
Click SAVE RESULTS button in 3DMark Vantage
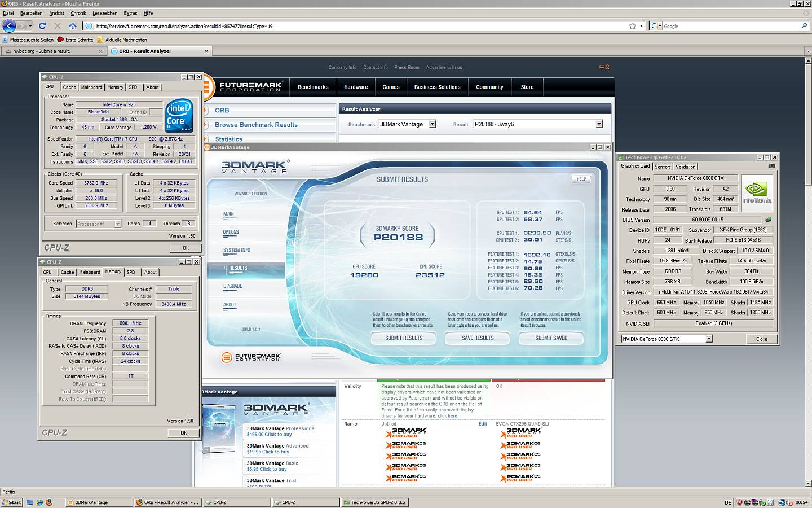pos(478,338)
